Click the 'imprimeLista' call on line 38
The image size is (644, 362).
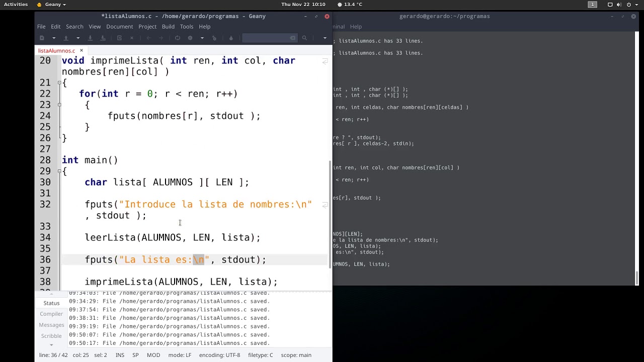tap(119, 282)
